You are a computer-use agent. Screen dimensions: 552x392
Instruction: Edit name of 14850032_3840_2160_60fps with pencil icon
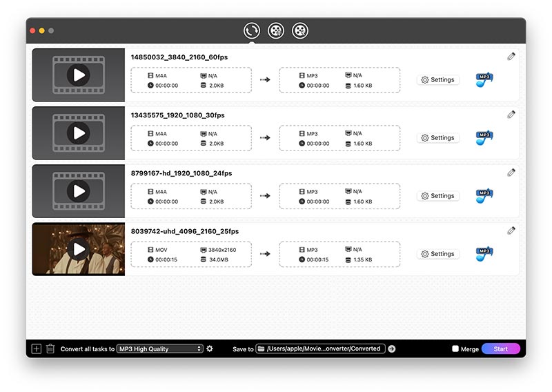tap(511, 57)
